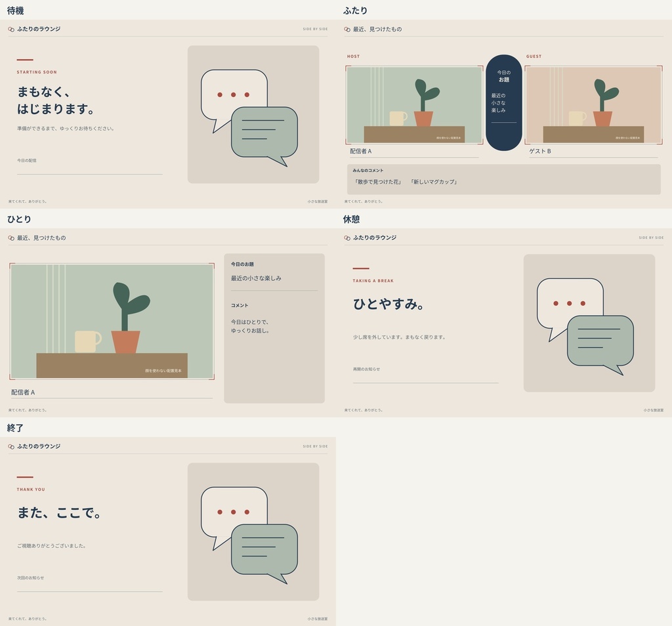Image resolution: width=672 pixels, height=626 pixels.
Task: Click the text 少し席を外しています。まもなく戻ります。
Action: tap(400, 337)
